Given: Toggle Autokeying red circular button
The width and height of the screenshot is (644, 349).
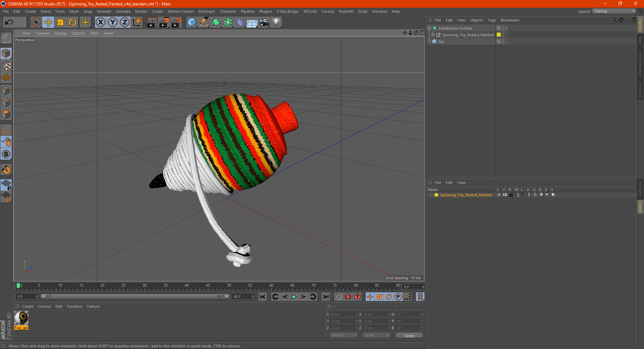Looking at the screenshot, I should (348, 297).
